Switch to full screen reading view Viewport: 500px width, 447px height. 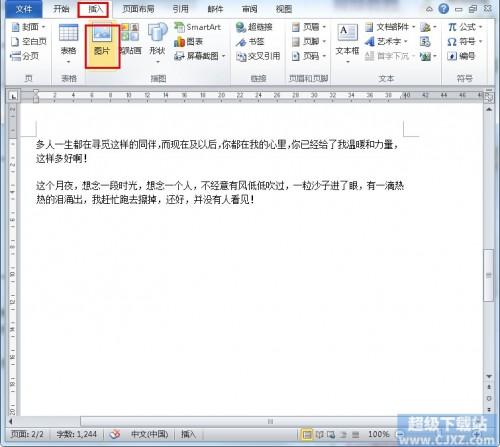tap(320, 434)
